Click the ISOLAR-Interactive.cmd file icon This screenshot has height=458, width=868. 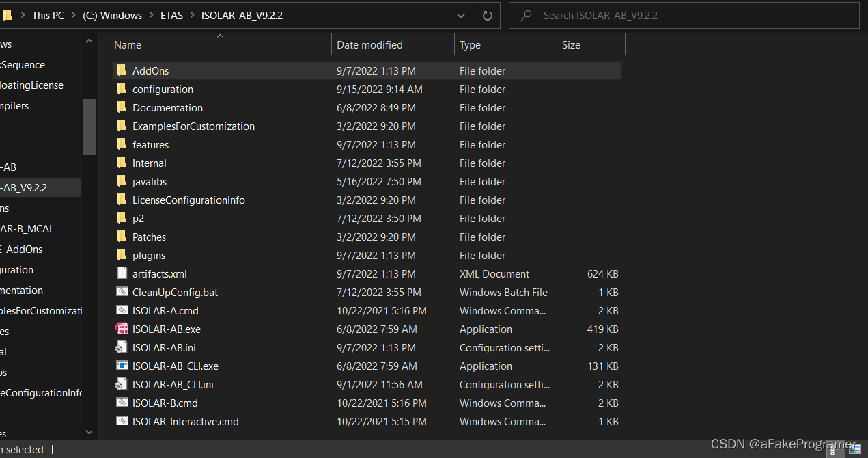pyautogui.click(x=122, y=421)
